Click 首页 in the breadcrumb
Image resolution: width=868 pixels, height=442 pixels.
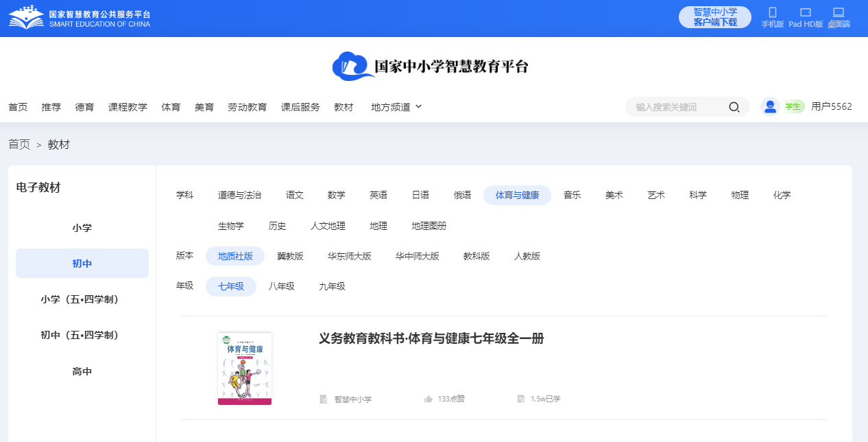pos(19,144)
